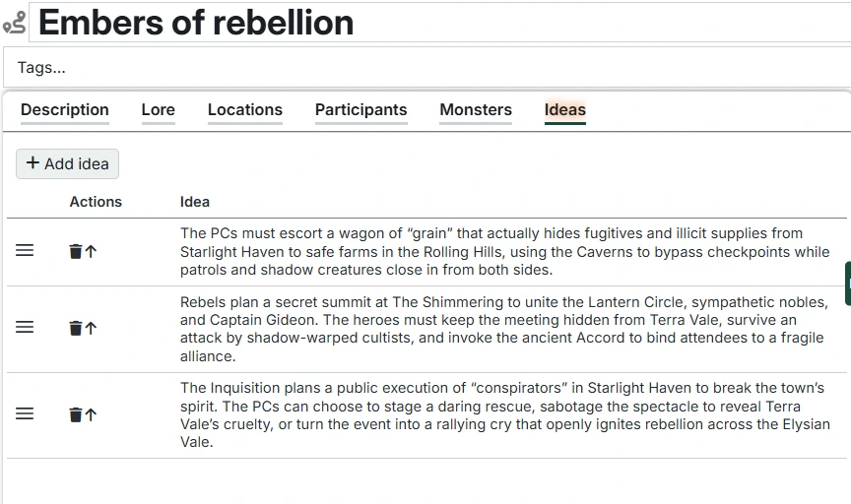
Task: Promote the grain wagon idea with arrow
Action: pyautogui.click(x=91, y=252)
